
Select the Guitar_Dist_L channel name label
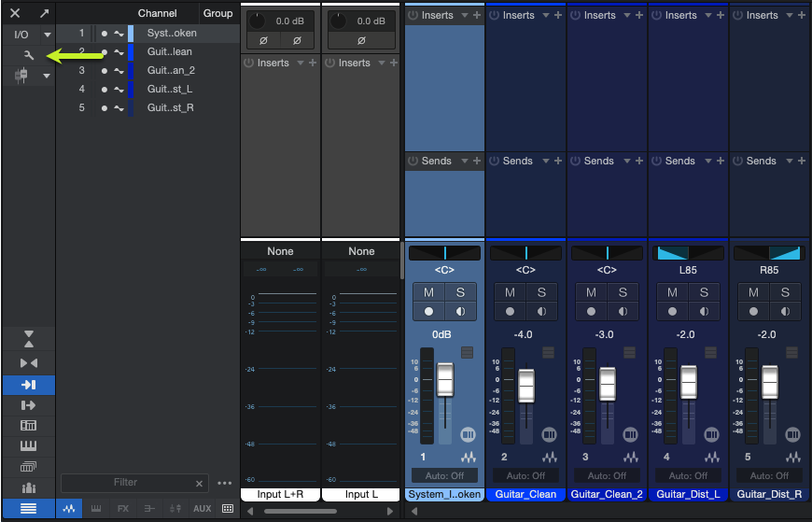pyautogui.click(x=688, y=495)
